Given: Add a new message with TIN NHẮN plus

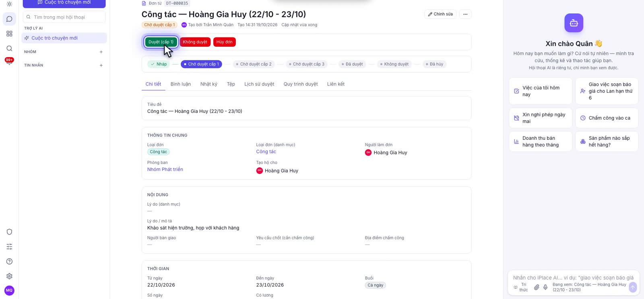Looking at the screenshot, I should click(x=101, y=65).
